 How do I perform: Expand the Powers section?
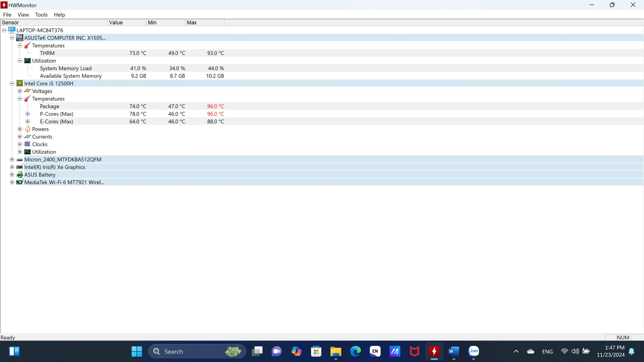point(20,129)
